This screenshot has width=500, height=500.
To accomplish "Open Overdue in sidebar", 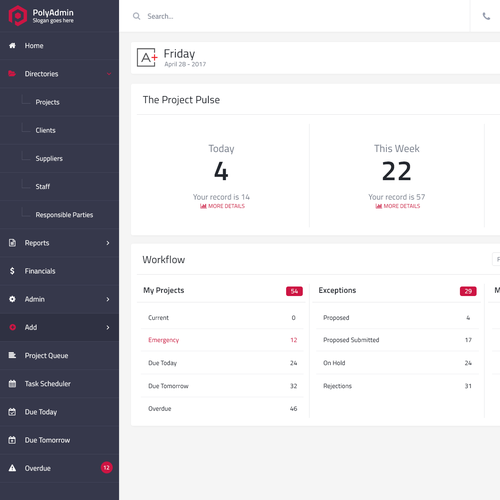I will (x=59, y=468).
